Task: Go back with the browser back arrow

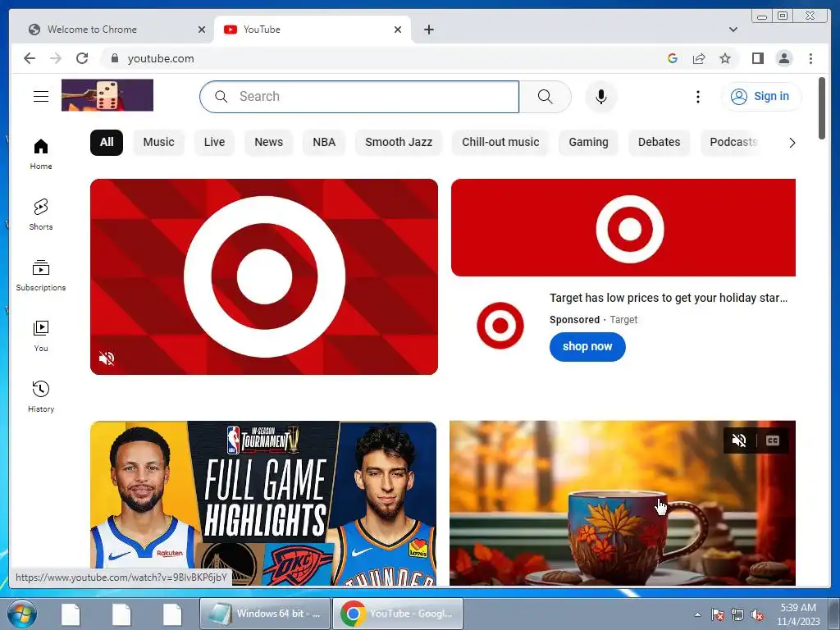Action: [x=30, y=58]
